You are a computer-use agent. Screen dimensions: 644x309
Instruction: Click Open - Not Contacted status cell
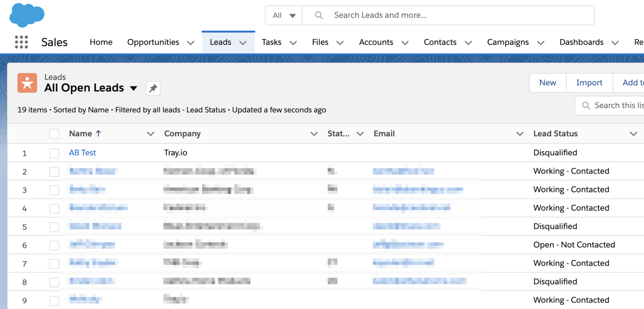click(574, 245)
